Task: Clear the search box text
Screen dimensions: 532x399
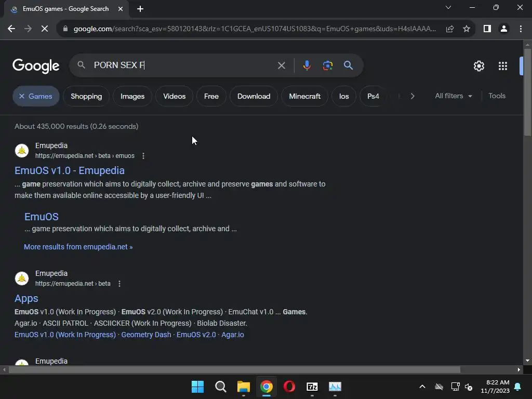Action: [281, 65]
